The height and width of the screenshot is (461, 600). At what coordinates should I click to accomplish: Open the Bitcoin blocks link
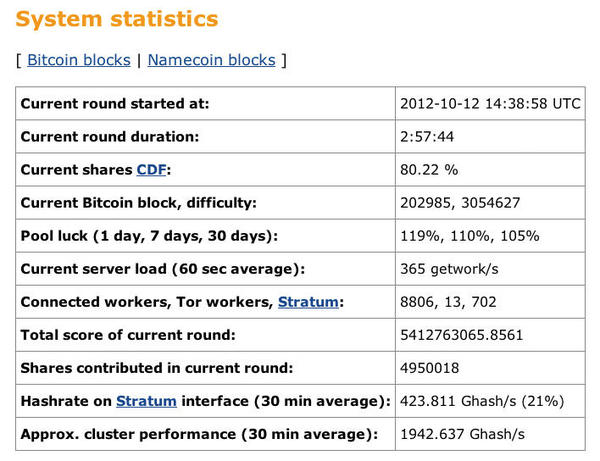(x=79, y=60)
